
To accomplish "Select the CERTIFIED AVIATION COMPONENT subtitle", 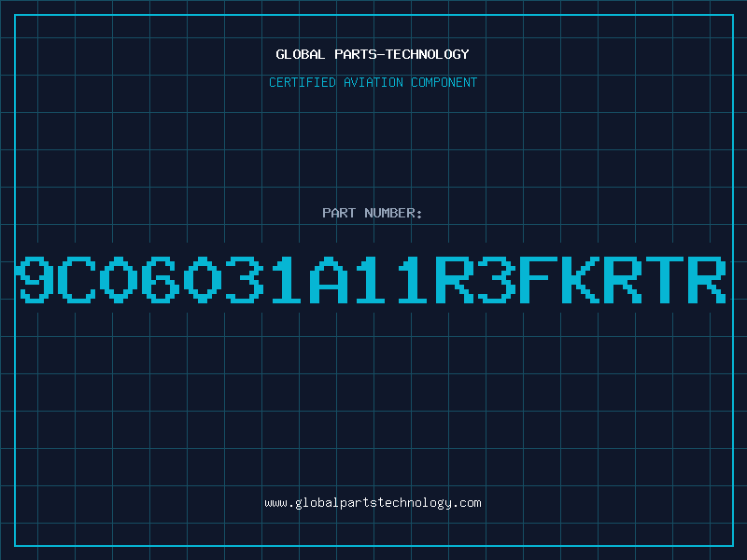I will [x=373, y=82].
